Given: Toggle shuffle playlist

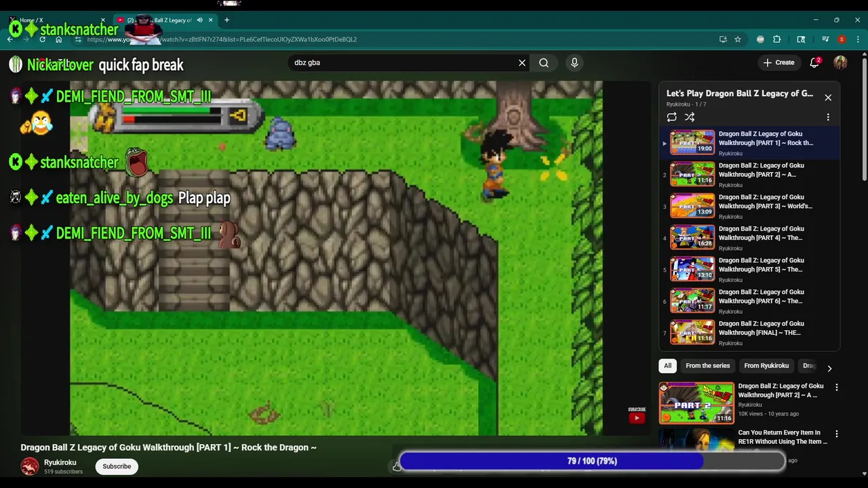Looking at the screenshot, I should [x=690, y=117].
